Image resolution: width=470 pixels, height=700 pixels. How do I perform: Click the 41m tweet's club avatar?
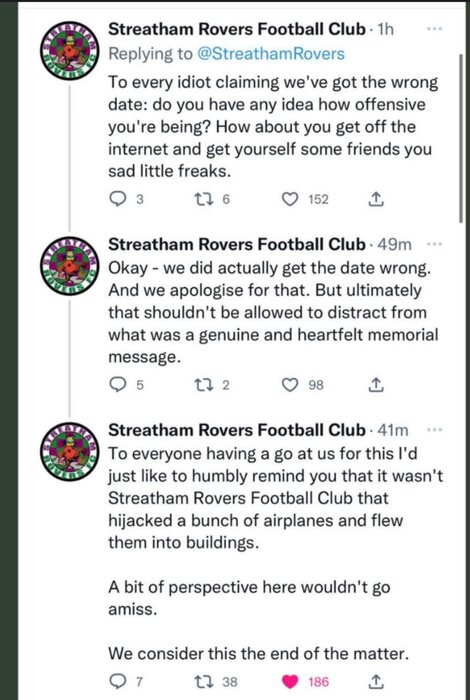click(x=68, y=452)
